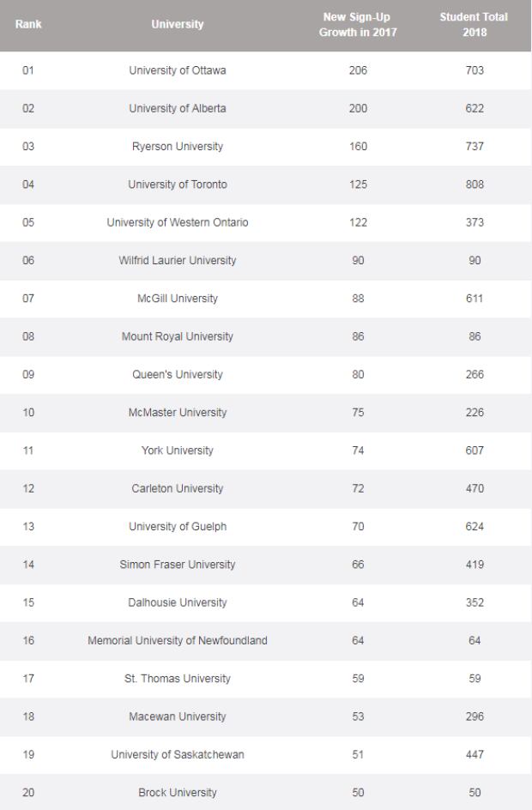The width and height of the screenshot is (532, 810).
Task: Click Memorial University of Newfoundland
Action: [177, 641]
